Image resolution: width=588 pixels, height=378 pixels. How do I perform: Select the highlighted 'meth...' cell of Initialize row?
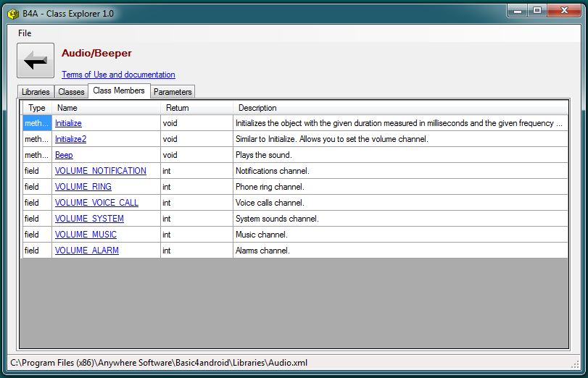click(x=37, y=123)
